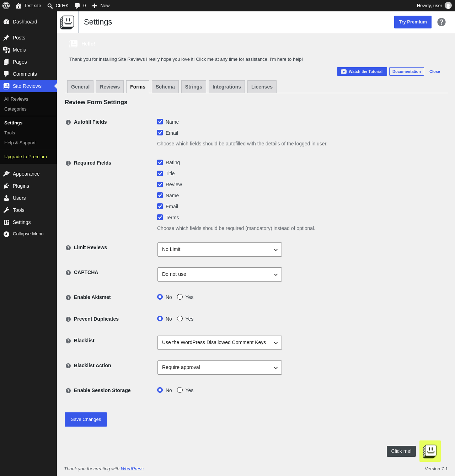The image size is (455, 476).
Task: Click the Posts pushpin icon
Action: (x=6, y=38)
